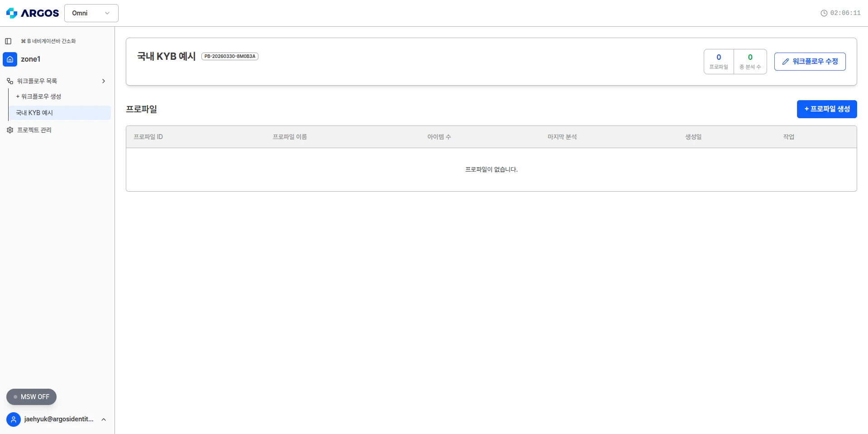Click the 국내 KYB 예시 page title

pyautogui.click(x=167, y=57)
